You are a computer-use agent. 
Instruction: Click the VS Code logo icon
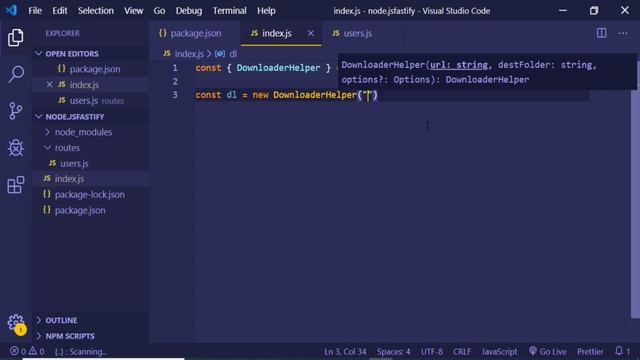11,10
